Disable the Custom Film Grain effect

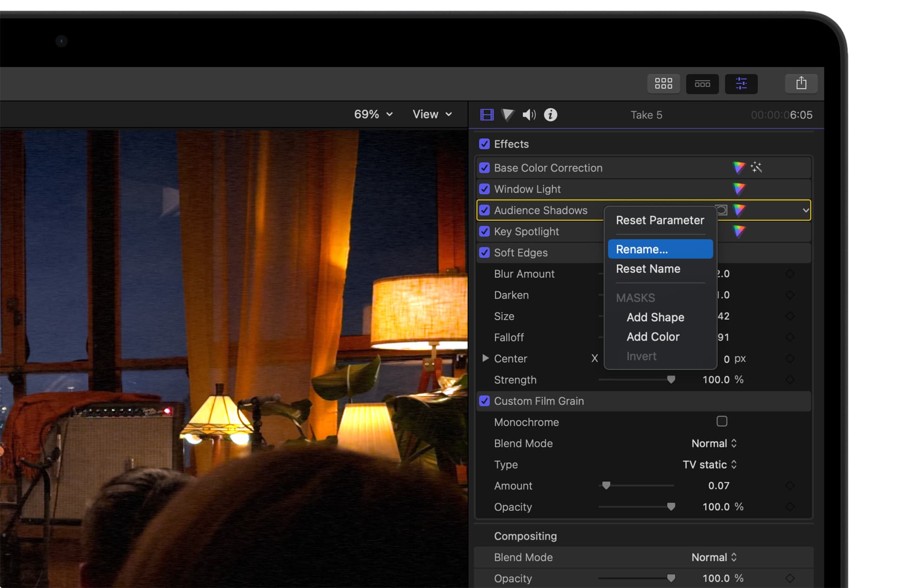484,401
